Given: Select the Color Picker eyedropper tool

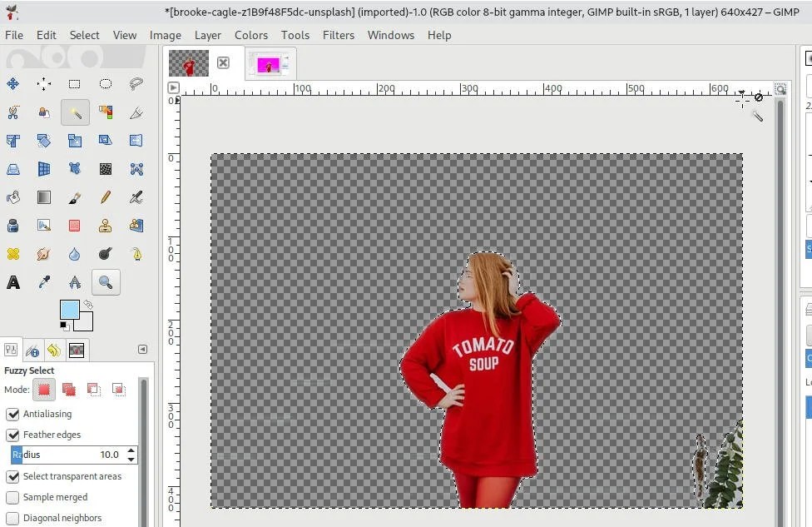Looking at the screenshot, I should (44, 282).
